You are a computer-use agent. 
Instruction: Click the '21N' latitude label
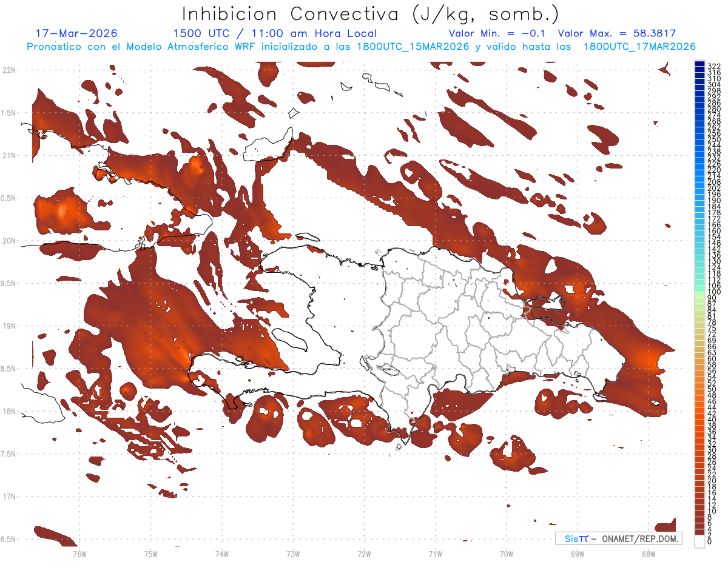point(9,155)
